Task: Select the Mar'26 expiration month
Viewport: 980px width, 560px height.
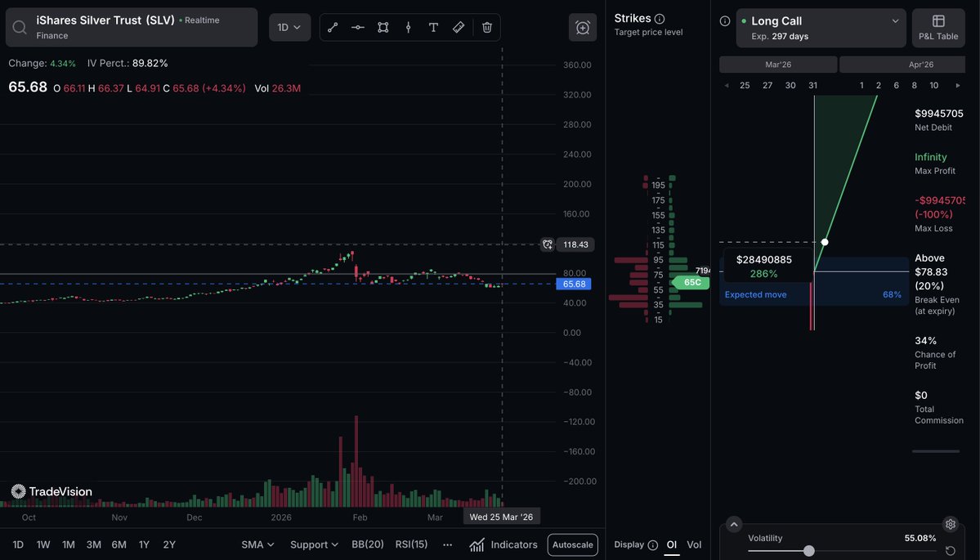Action: pyautogui.click(x=778, y=65)
